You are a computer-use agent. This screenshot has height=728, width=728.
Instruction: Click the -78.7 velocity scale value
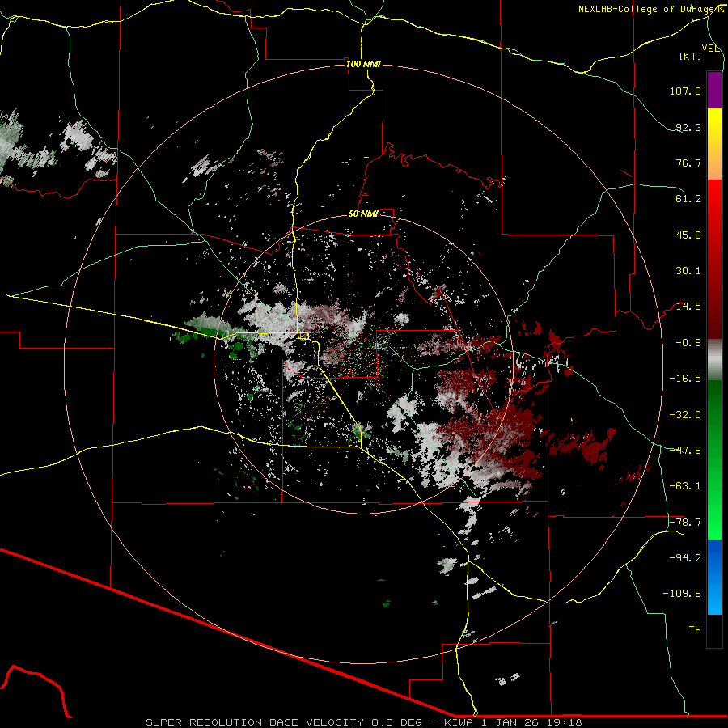pyautogui.click(x=685, y=523)
